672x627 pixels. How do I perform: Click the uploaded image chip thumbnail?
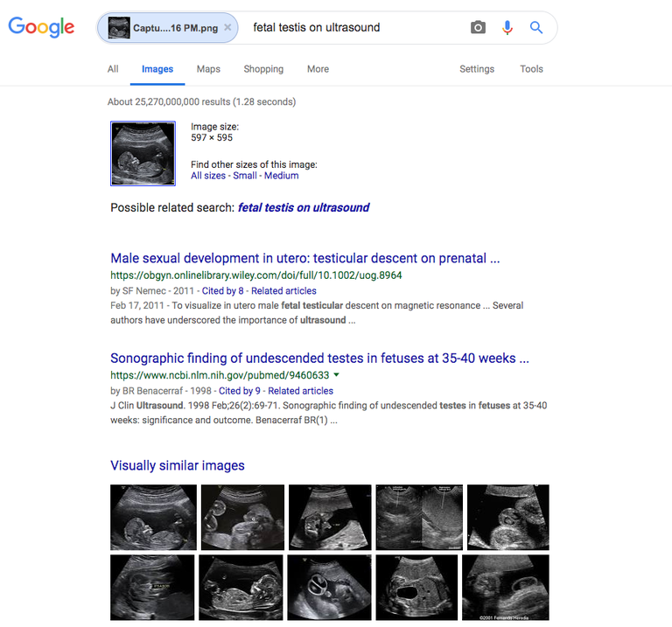coord(119,28)
